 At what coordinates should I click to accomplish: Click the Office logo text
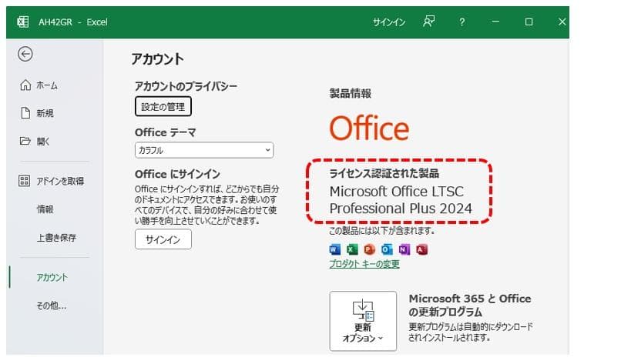click(x=369, y=129)
